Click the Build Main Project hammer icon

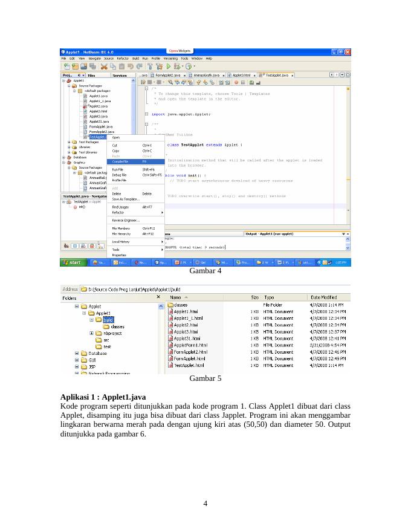(x=150, y=66)
